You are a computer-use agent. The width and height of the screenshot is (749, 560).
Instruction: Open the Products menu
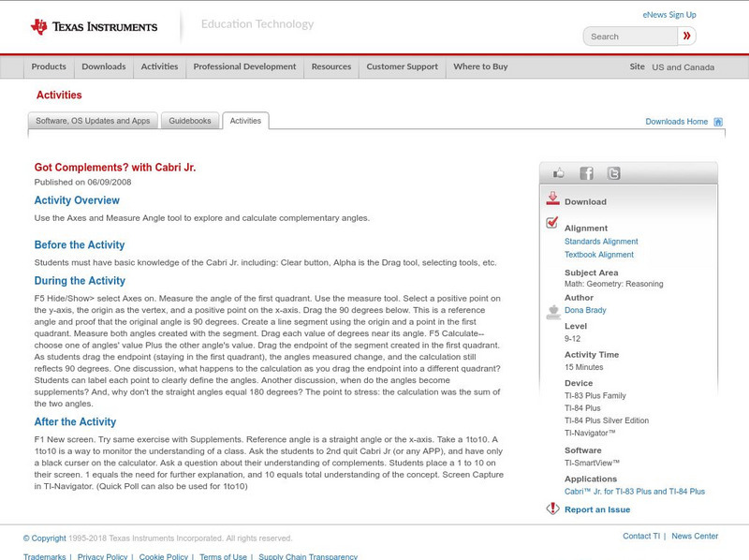(48, 67)
